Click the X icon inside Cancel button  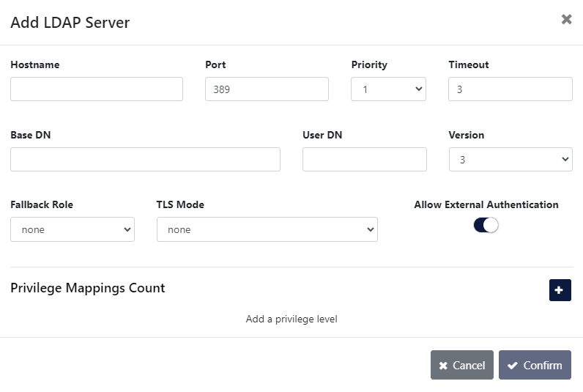point(443,366)
